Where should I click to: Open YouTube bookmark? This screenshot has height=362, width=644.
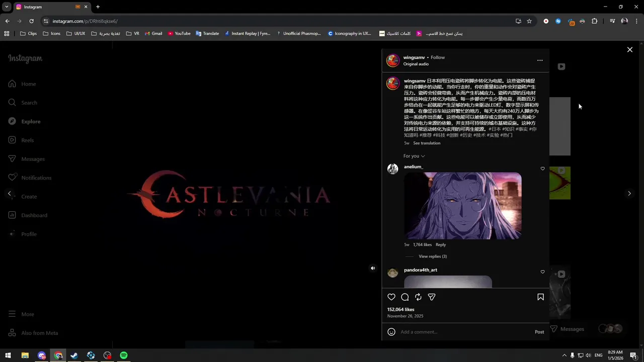pyautogui.click(x=179, y=34)
